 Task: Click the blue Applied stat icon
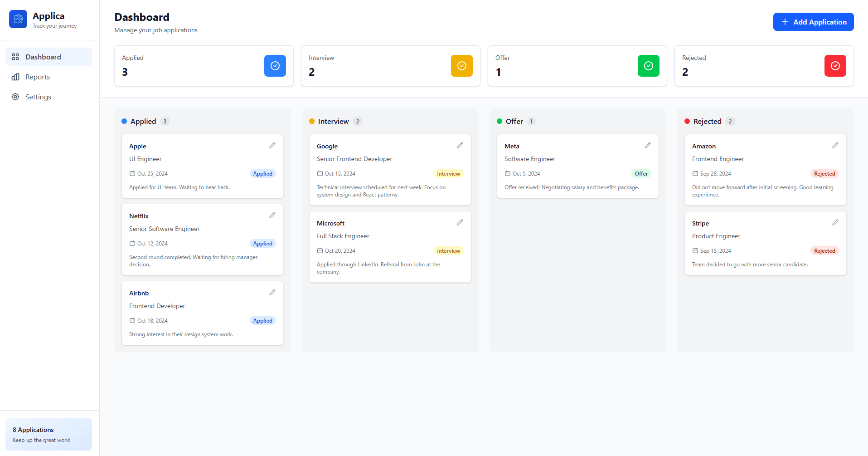pos(275,66)
